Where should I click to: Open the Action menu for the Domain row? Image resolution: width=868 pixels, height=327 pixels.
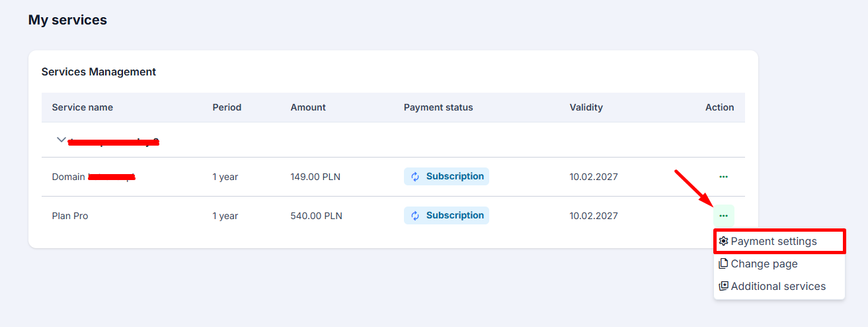723,177
